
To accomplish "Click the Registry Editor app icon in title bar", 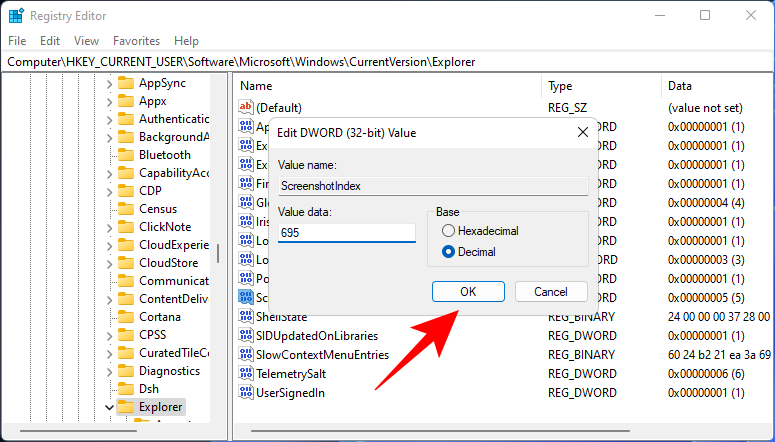I will point(16,15).
